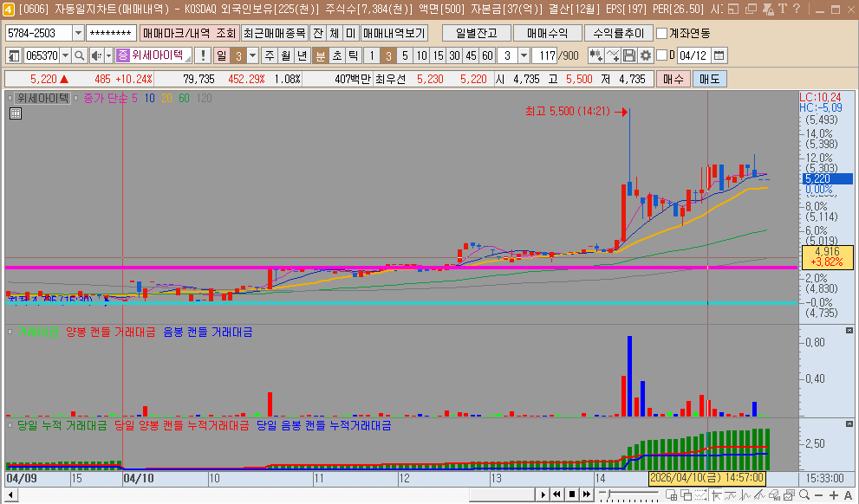859x504 pixels.
Task: Click the 117 candle count input field
Action: point(545,55)
